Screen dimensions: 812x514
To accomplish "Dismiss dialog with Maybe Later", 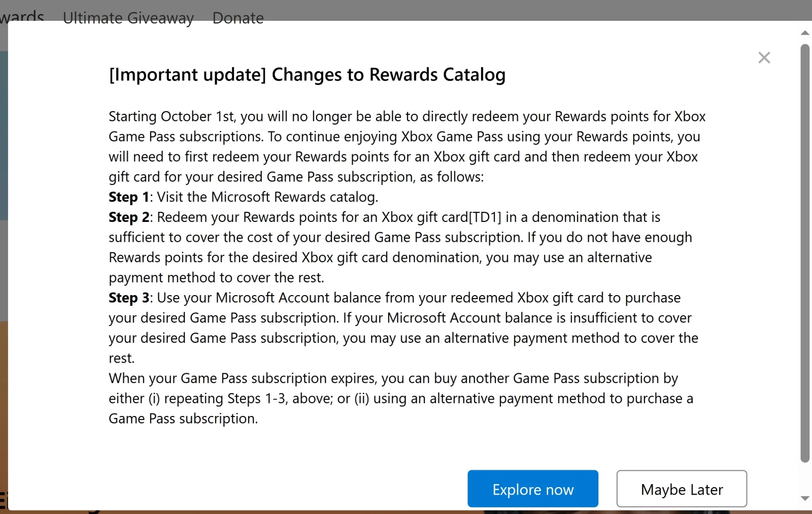I will coord(682,489).
